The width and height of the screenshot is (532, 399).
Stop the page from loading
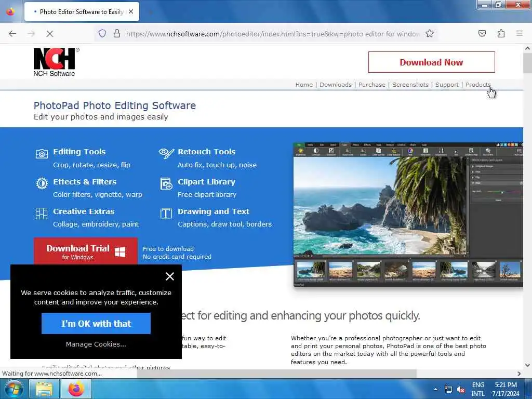coord(49,34)
